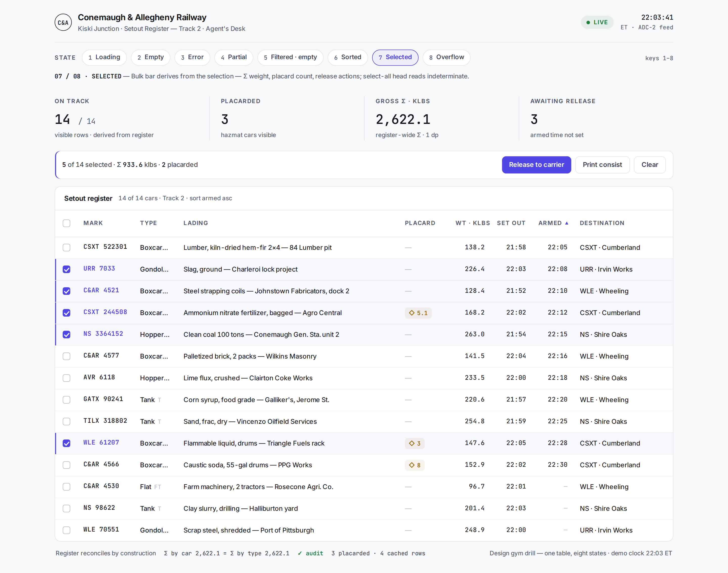Check the GATX 90241 row checkbox

[x=66, y=400]
